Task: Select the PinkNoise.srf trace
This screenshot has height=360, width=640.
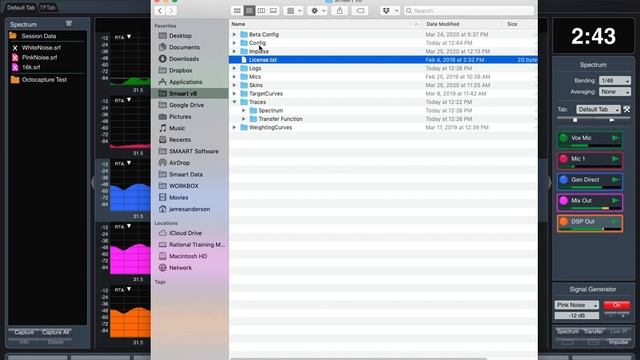Action: 39,58
